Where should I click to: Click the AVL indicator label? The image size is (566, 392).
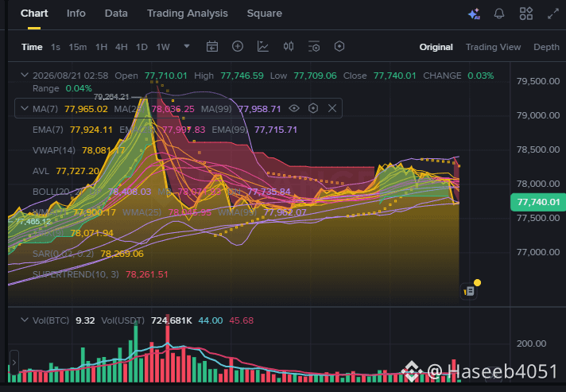(41, 171)
